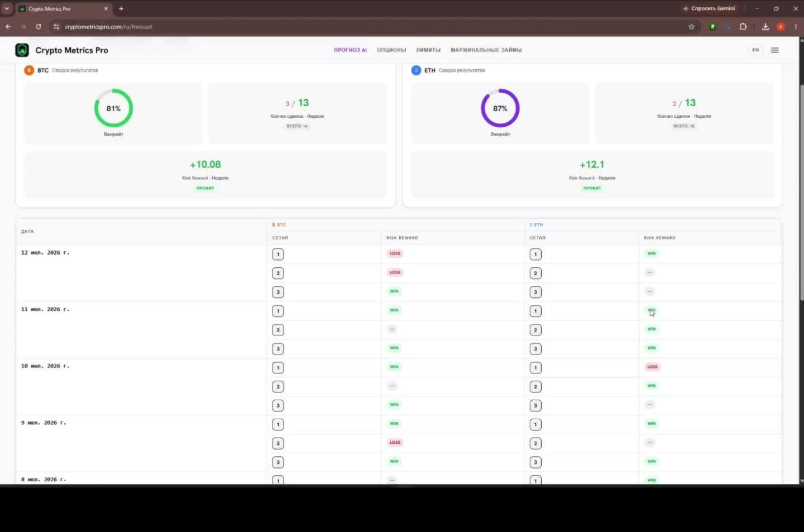The image size is (804, 532).
Task: Click the СЕТАП header under BTC
Action: pos(280,238)
